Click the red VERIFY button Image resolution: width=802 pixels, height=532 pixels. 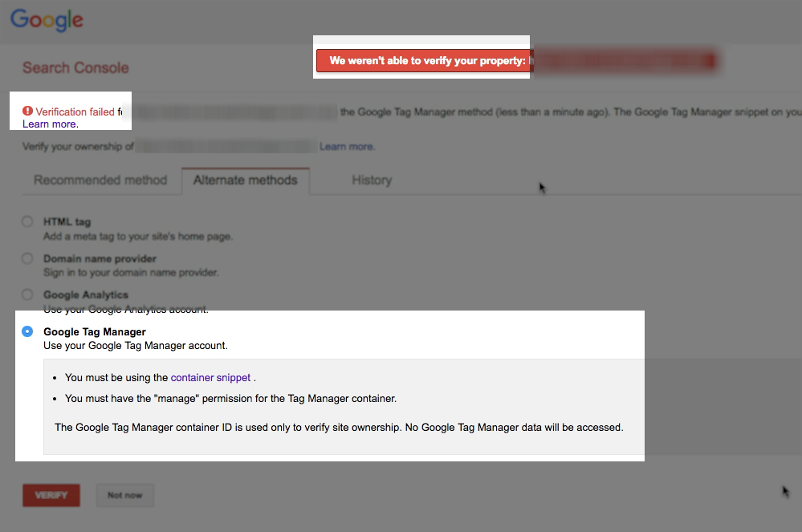click(51, 495)
